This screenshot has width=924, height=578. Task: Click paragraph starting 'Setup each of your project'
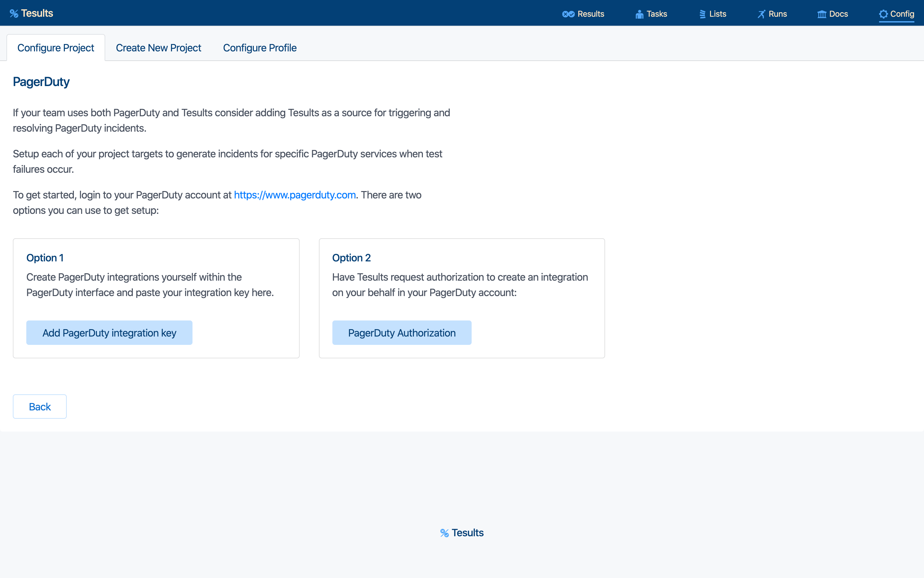[x=227, y=161]
